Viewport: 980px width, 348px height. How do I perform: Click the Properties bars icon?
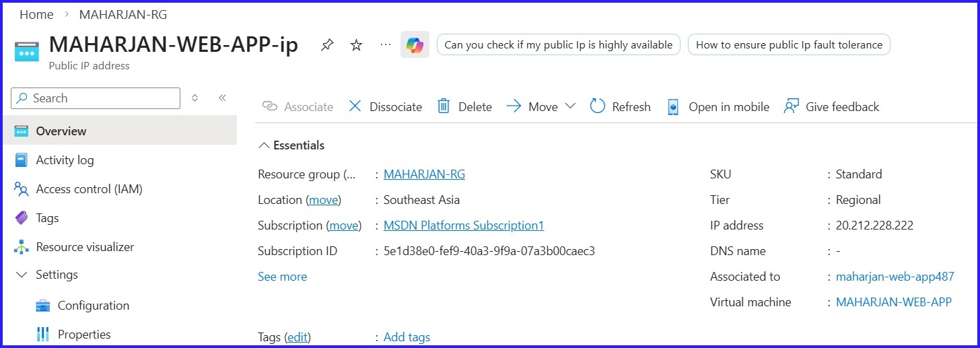pos(43,335)
